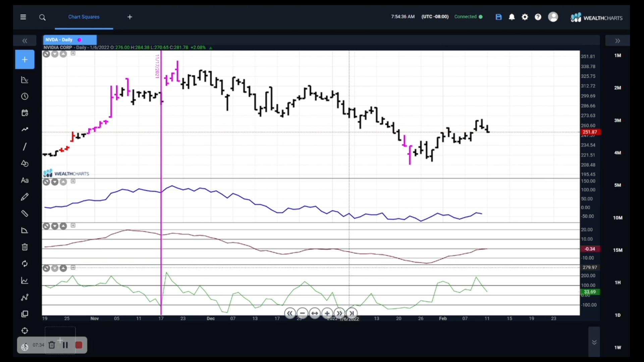Move the maroon indicator pane up

coord(63,226)
